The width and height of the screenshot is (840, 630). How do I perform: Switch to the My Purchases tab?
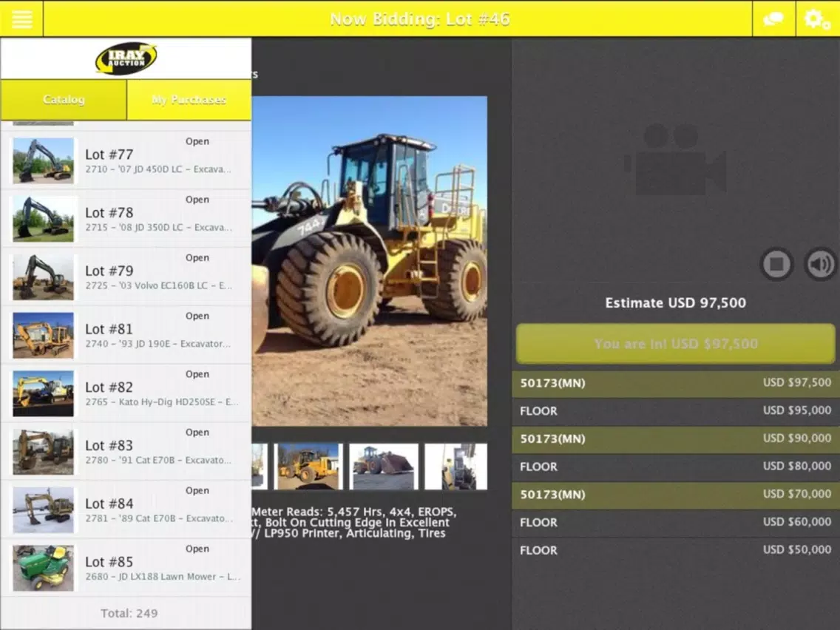coord(189,100)
